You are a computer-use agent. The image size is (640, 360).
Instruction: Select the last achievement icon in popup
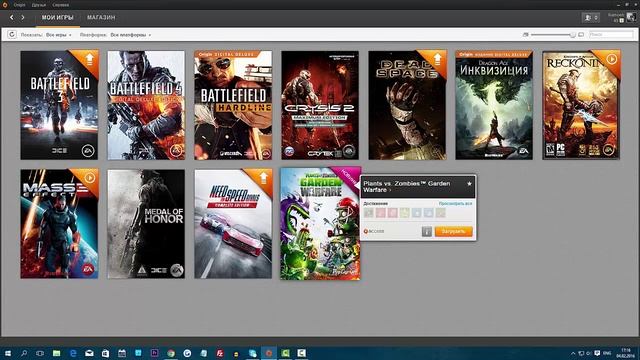pyautogui.click(x=440, y=213)
